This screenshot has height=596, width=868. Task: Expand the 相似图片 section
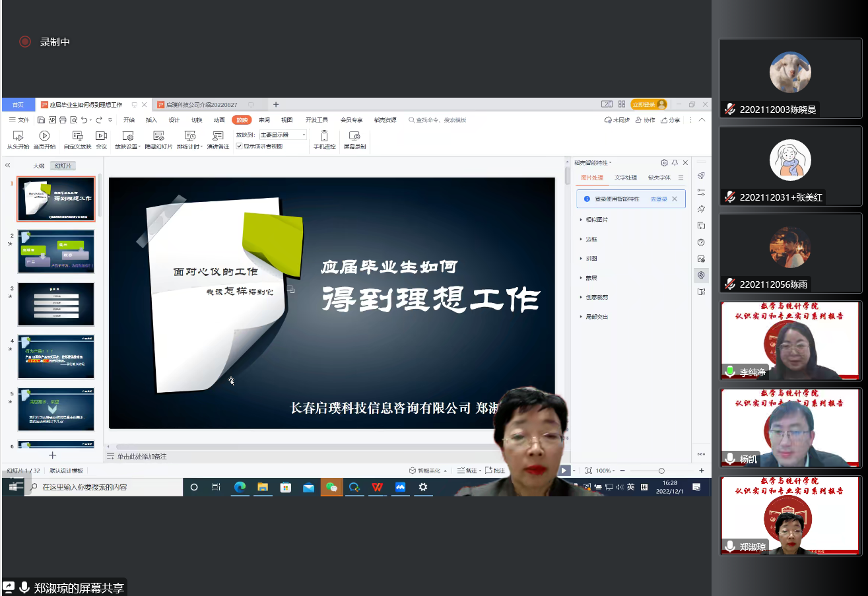coord(596,220)
